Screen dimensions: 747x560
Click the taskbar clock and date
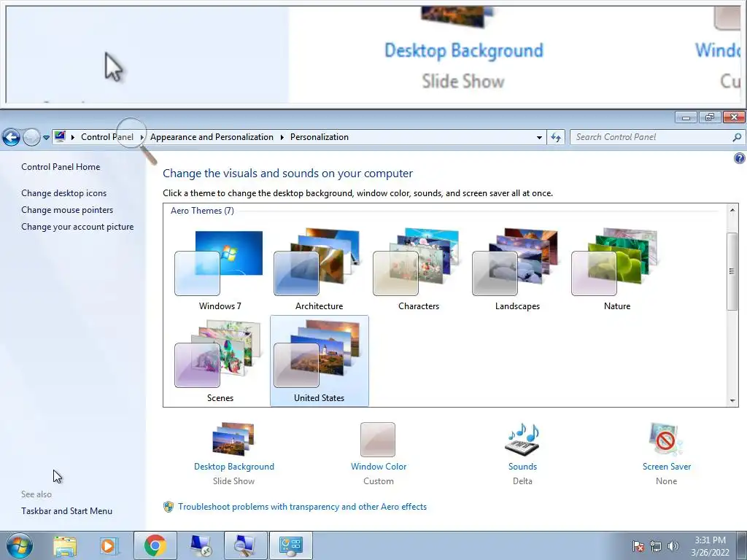pyautogui.click(x=710, y=546)
